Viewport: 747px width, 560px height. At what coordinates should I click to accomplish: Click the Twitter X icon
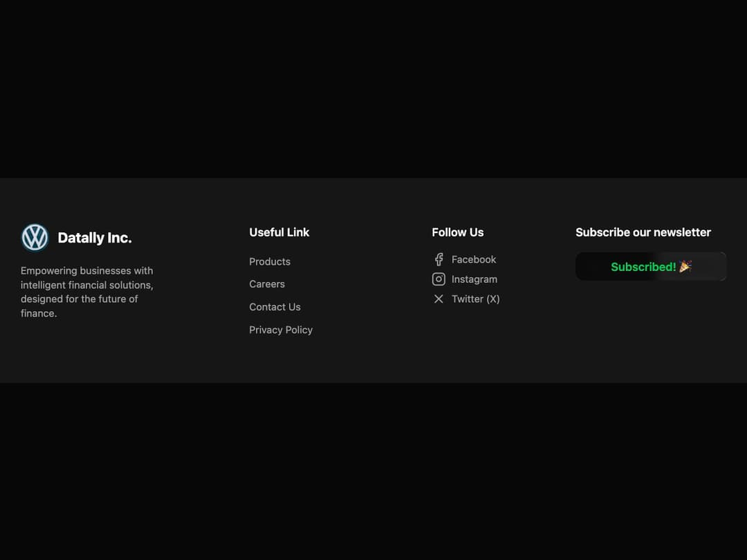click(x=439, y=299)
